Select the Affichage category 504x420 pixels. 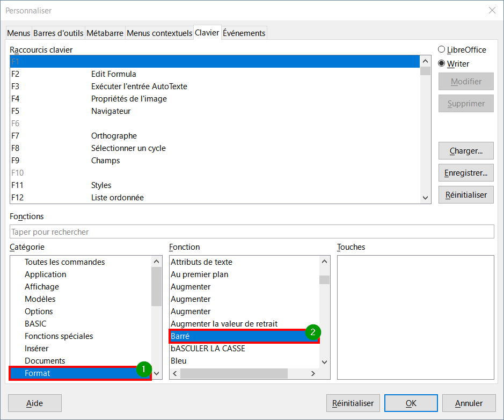[x=81, y=287]
